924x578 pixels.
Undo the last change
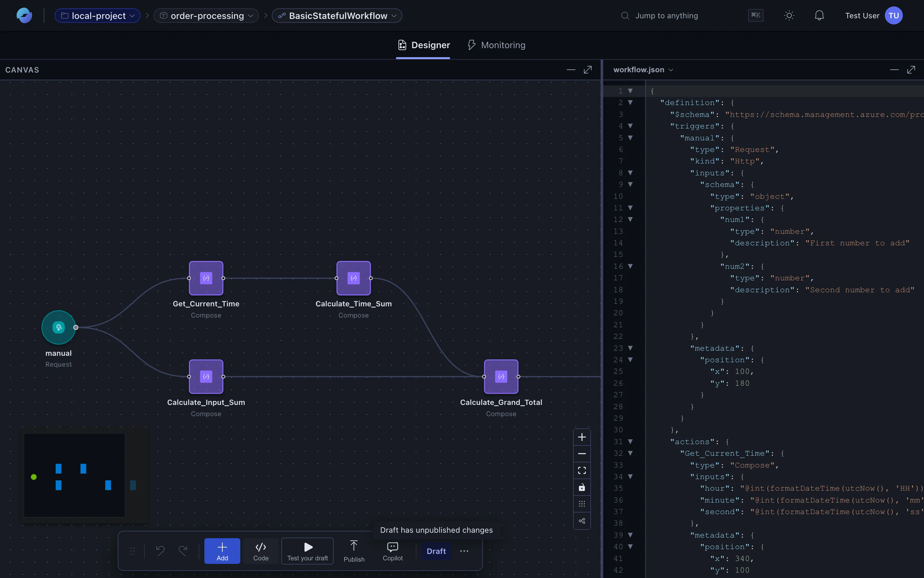[160, 551]
